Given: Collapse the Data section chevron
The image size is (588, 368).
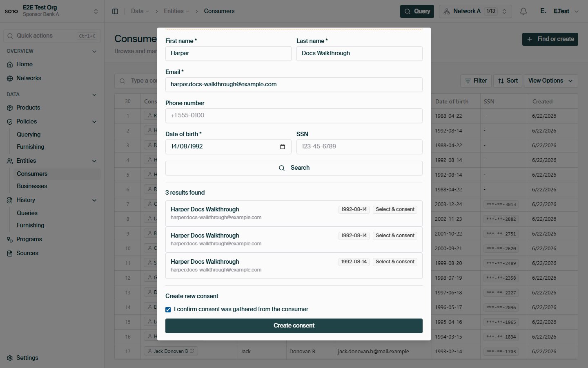Looking at the screenshot, I should (x=94, y=95).
